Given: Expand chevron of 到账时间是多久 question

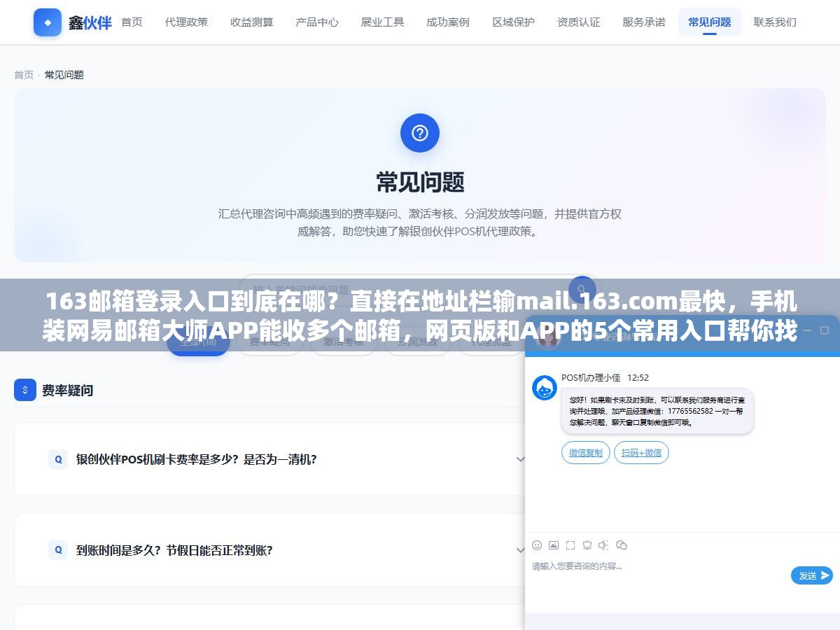Looking at the screenshot, I should tap(520, 550).
